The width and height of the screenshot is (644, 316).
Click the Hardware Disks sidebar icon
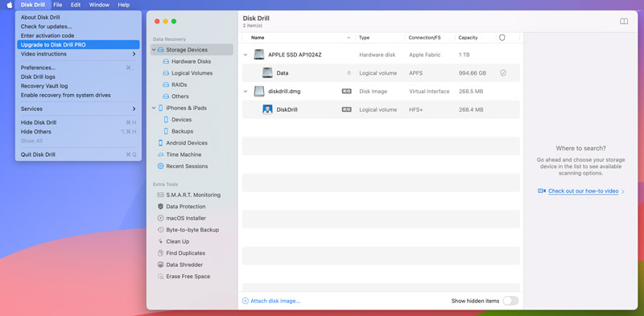tap(166, 61)
